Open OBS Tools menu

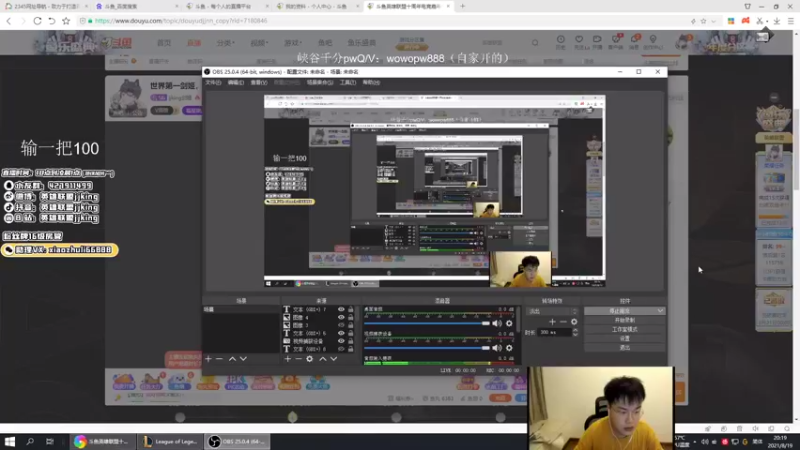point(347,82)
